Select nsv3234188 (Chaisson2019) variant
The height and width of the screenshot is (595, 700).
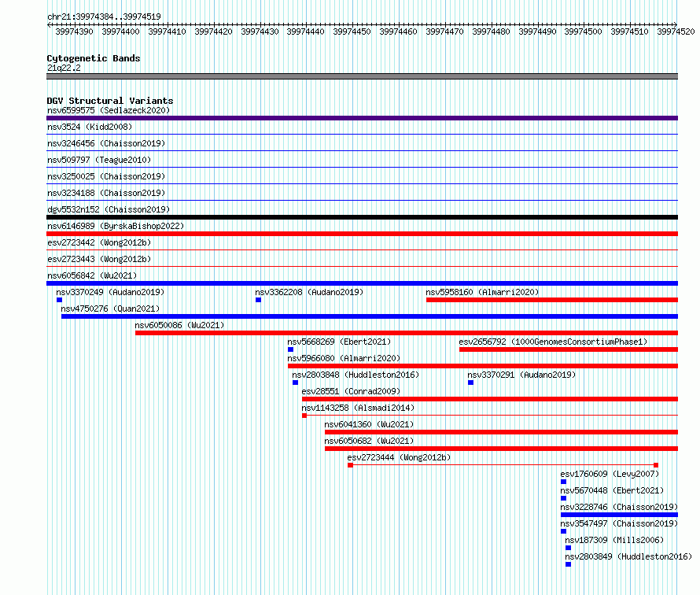tap(106, 193)
